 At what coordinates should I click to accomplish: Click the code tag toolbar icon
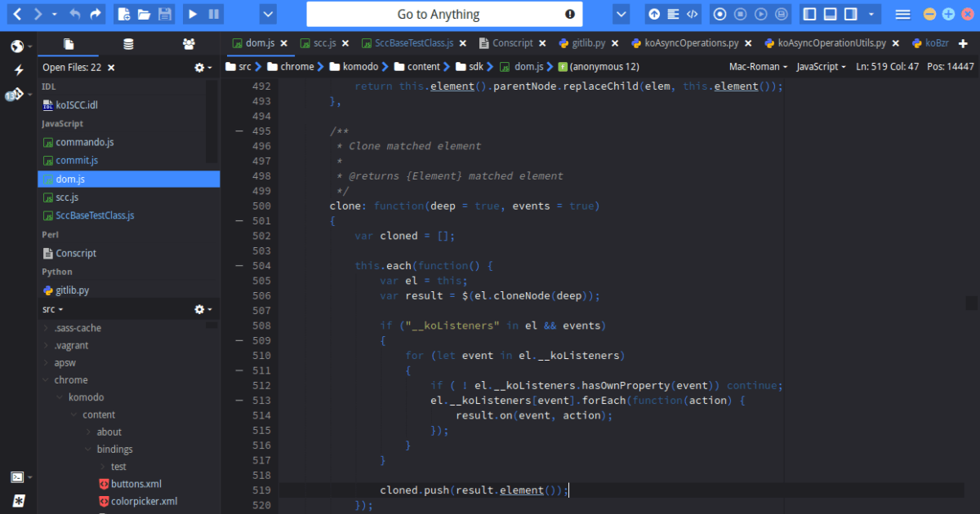693,14
